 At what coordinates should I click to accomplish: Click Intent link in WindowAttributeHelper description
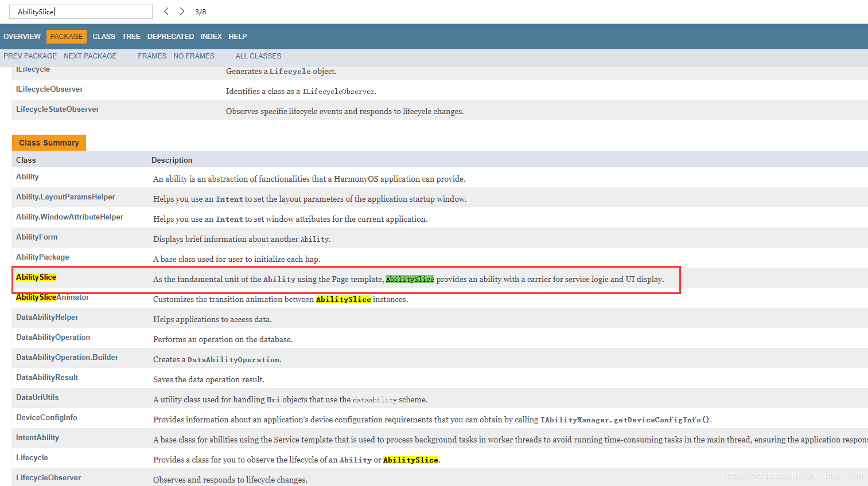click(229, 220)
